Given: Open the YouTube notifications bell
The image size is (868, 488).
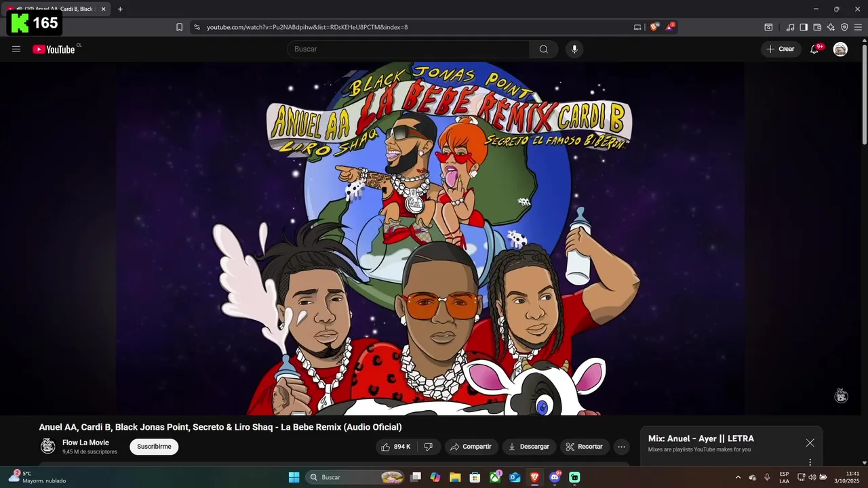Looking at the screenshot, I should click(x=814, y=49).
